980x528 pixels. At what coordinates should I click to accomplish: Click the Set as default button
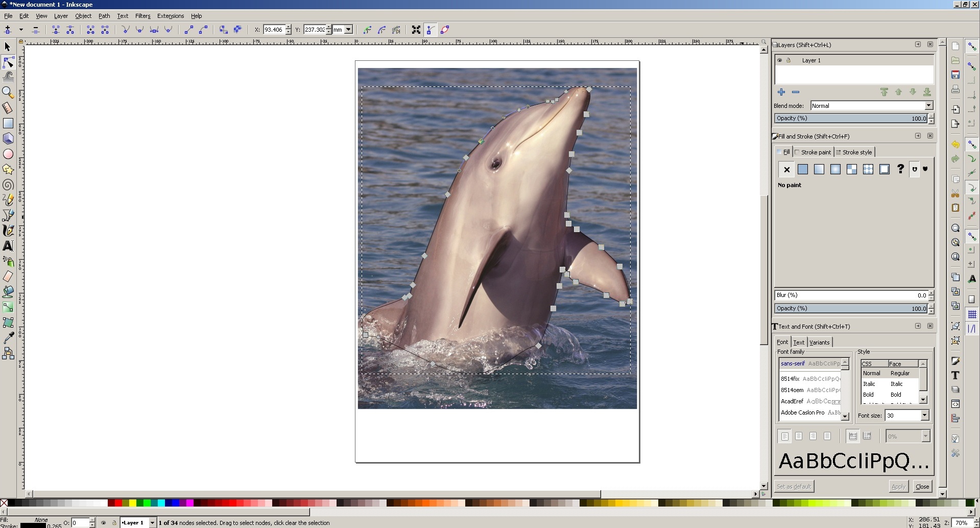(794, 487)
